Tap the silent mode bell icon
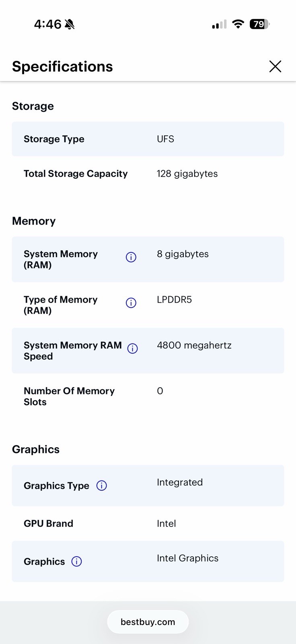The width and height of the screenshot is (296, 644). (70, 25)
